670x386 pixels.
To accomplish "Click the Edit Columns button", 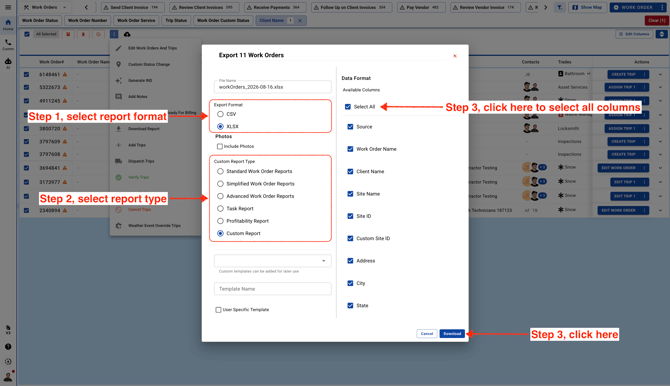I will [x=634, y=34].
